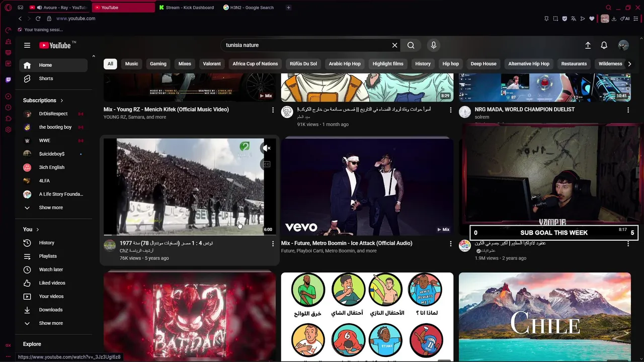
Task: Open Playlists in the sidebar
Action: [x=53, y=256]
